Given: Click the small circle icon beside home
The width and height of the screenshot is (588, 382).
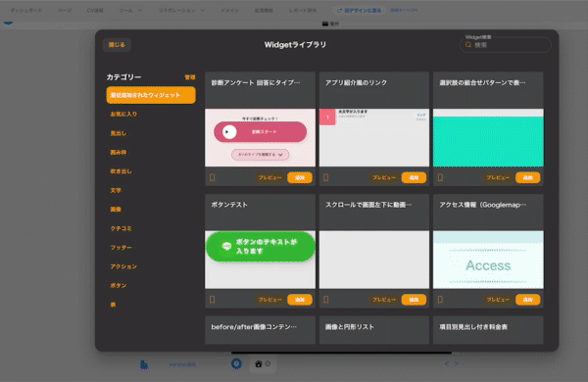Looking at the screenshot, I should click(x=268, y=363).
